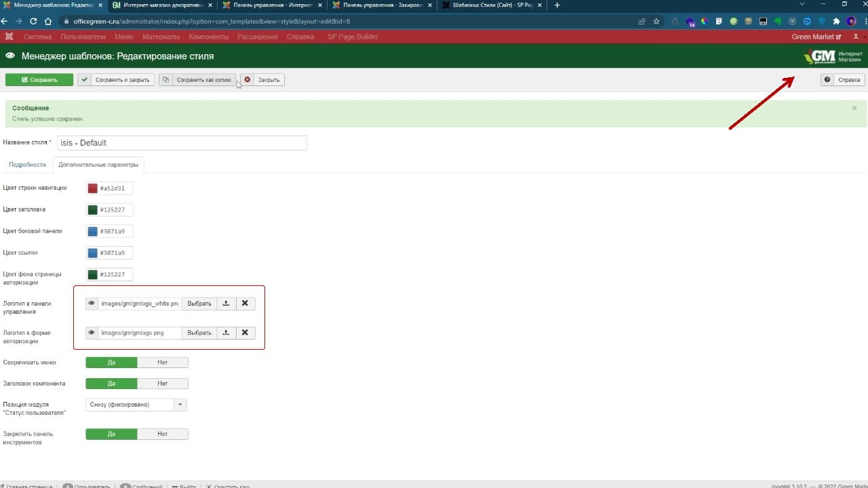Preview gmlogo.png with the eye icon

tap(92, 333)
